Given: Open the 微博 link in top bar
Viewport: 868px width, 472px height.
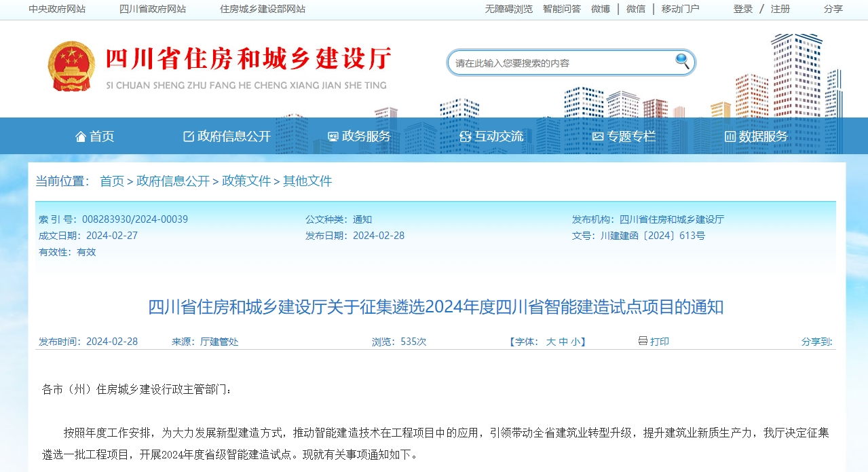Looking at the screenshot, I should (599, 10).
